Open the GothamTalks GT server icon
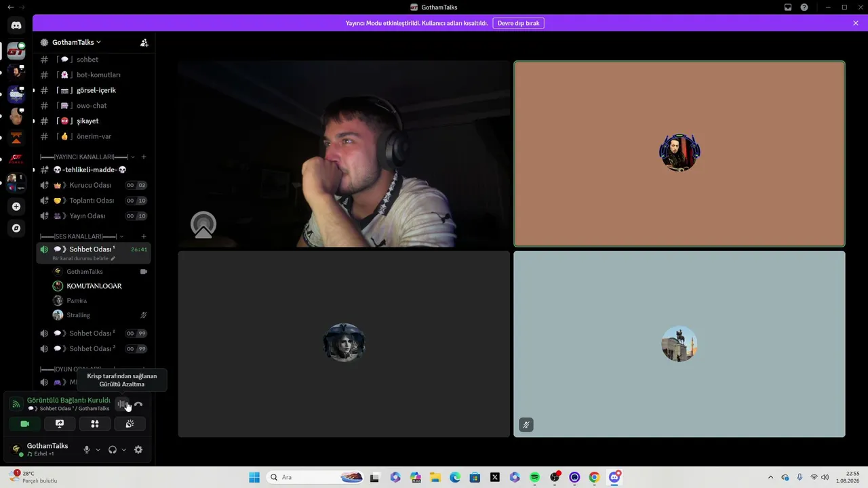The width and height of the screenshot is (868, 488). tap(16, 51)
